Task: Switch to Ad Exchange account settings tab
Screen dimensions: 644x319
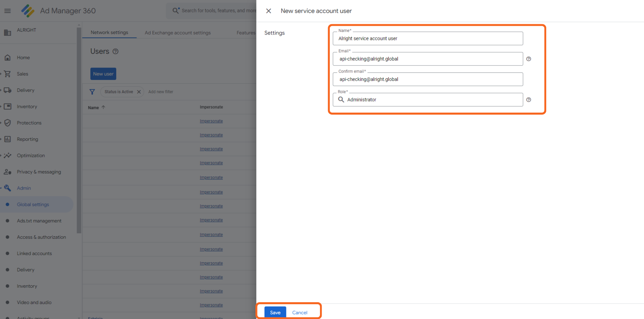Action: tap(177, 33)
